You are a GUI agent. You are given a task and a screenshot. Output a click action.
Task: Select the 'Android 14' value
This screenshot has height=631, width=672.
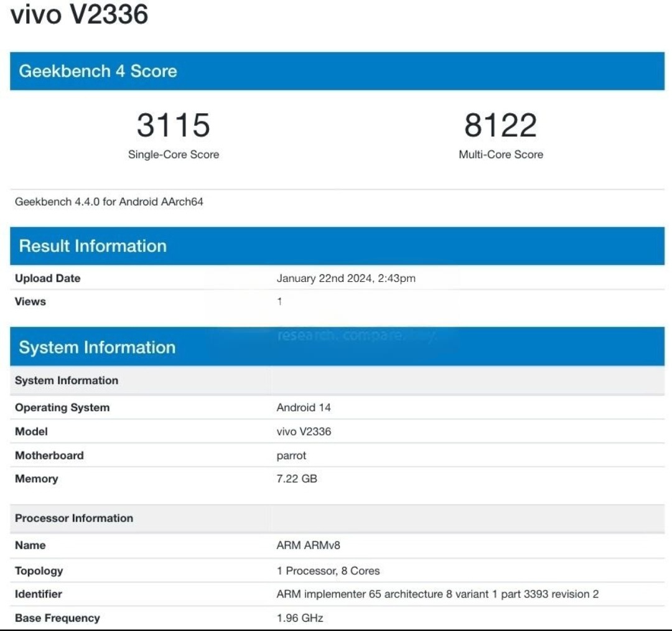pos(304,407)
